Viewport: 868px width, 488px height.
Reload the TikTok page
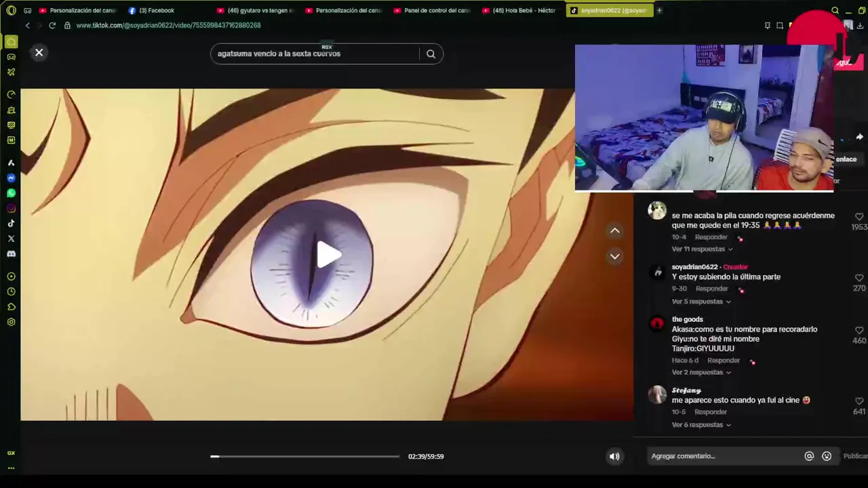pyautogui.click(x=52, y=25)
